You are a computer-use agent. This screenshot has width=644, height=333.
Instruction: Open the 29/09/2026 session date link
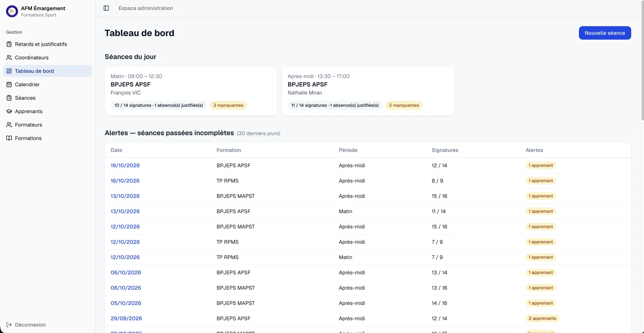[126, 318]
